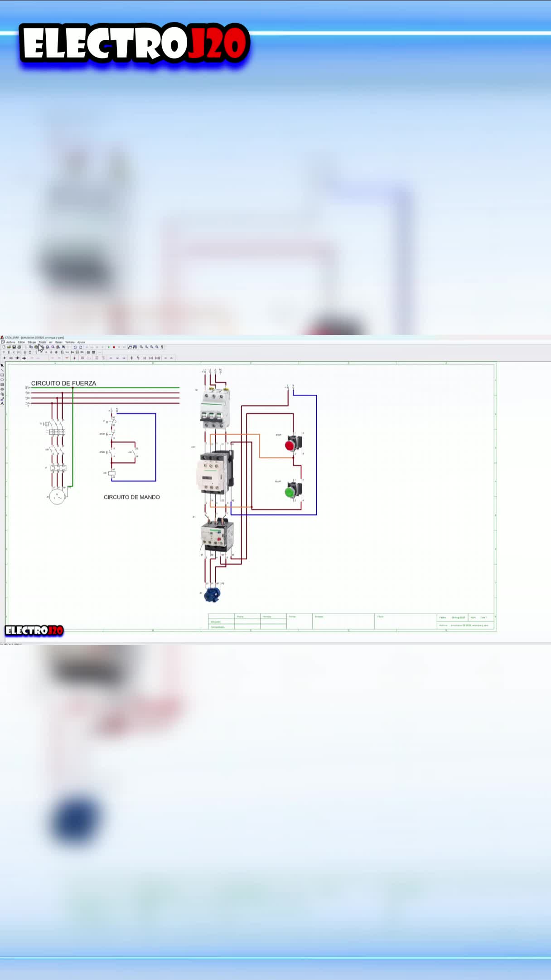Click the "CIRCUITO DE MANDO" label
551x980 pixels.
coord(132,497)
